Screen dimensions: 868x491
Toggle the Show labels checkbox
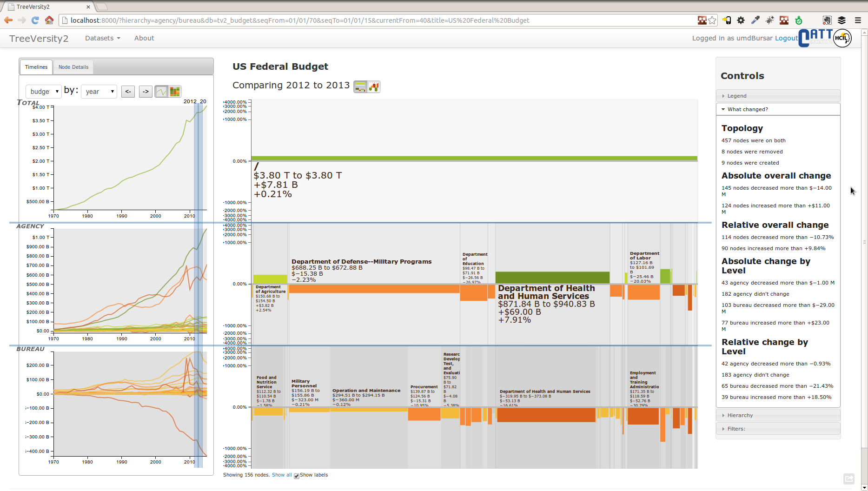click(x=297, y=476)
